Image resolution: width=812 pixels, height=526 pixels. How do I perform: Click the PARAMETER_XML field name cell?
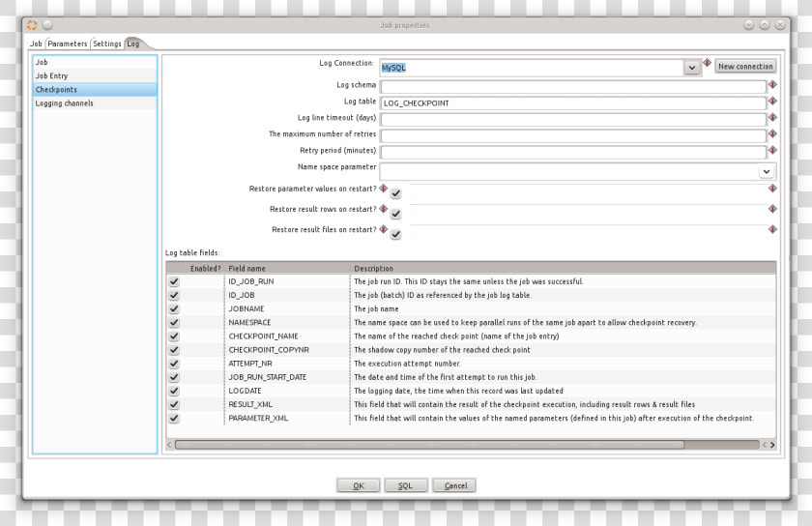pos(287,419)
